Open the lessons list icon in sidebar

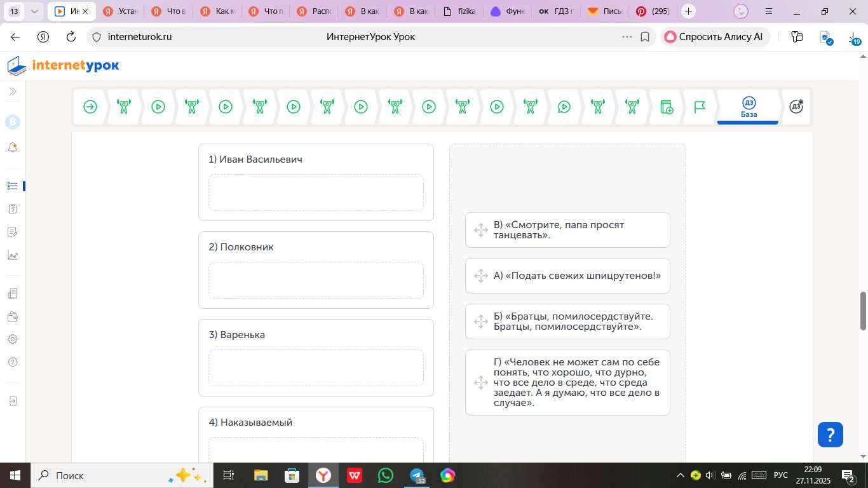(13, 186)
